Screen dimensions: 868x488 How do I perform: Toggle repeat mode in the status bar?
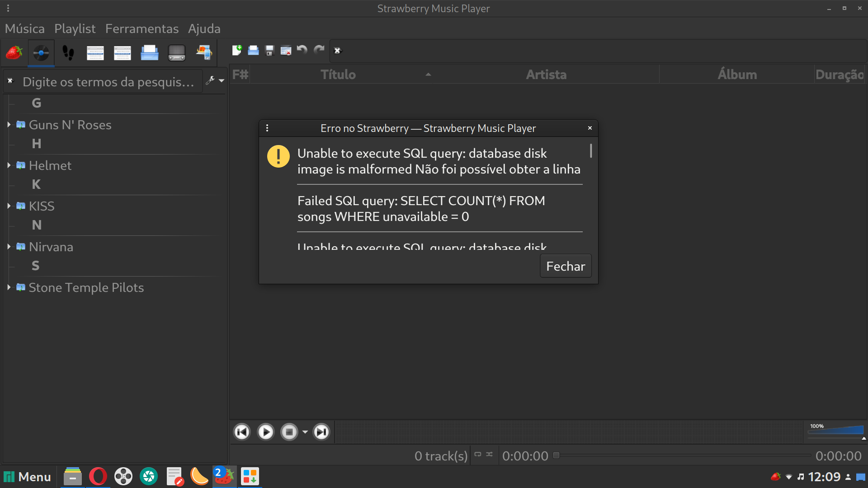478,455
